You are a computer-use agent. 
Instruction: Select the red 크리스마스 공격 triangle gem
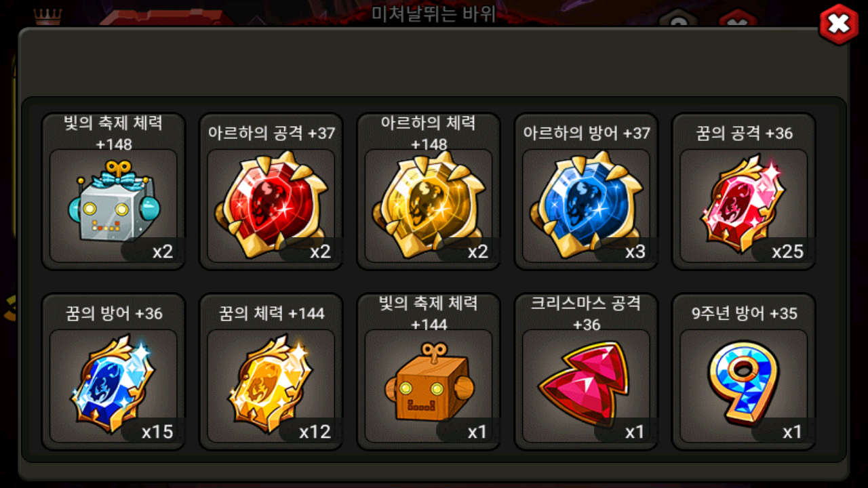pyautogui.click(x=584, y=384)
